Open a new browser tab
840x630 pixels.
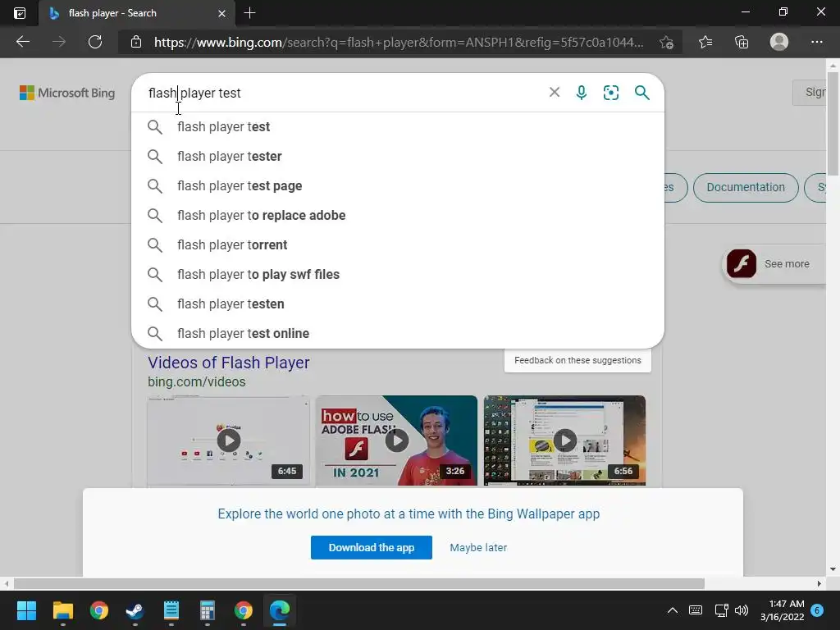point(249,13)
